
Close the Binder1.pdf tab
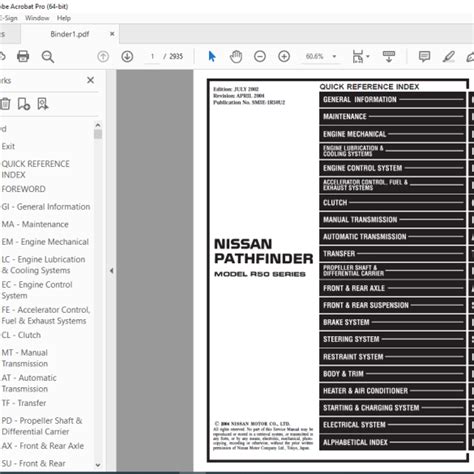click(x=112, y=34)
